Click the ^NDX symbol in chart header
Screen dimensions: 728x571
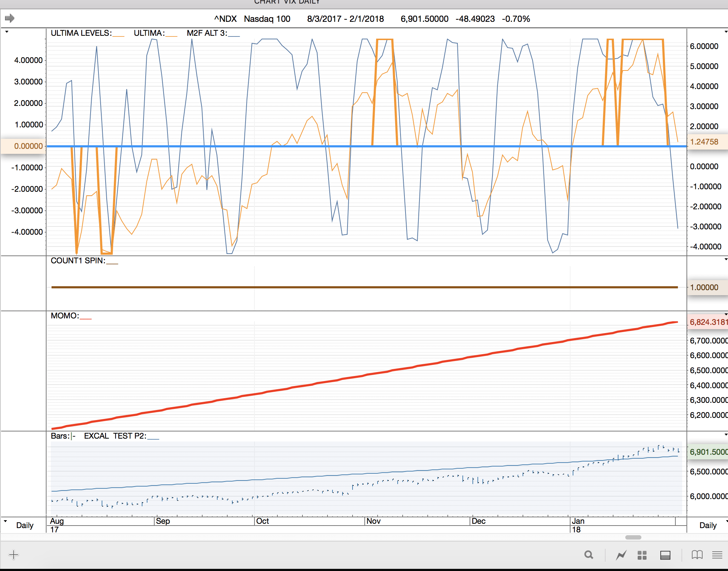[x=225, y=19]
